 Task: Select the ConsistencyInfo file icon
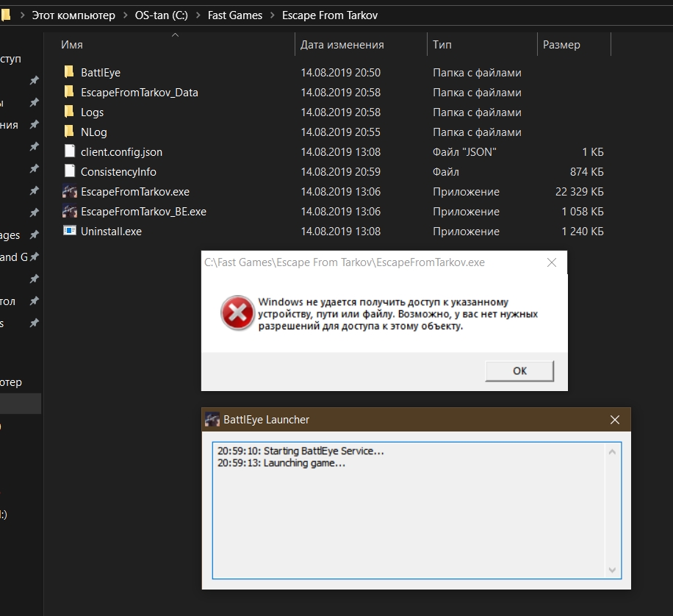70,171
